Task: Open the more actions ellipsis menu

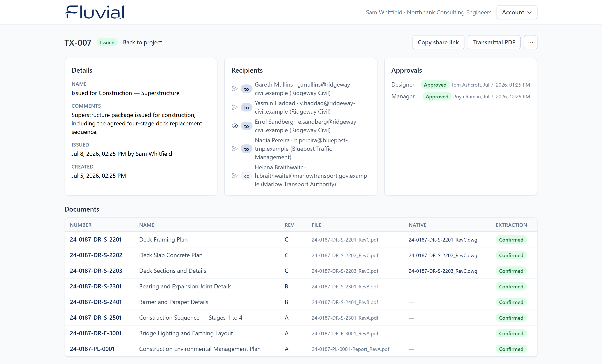Action: point(531,42)
